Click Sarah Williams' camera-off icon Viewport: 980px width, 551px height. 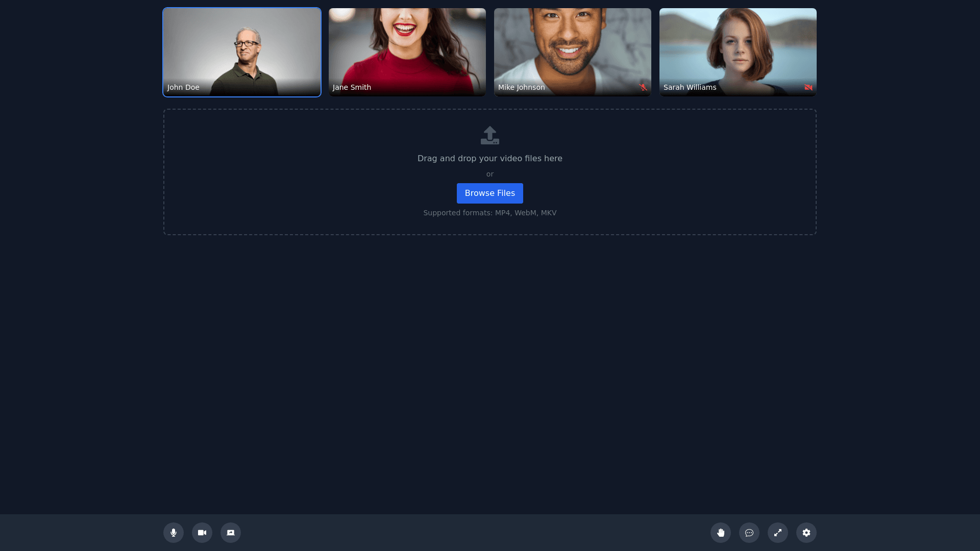tap(808, 87)
